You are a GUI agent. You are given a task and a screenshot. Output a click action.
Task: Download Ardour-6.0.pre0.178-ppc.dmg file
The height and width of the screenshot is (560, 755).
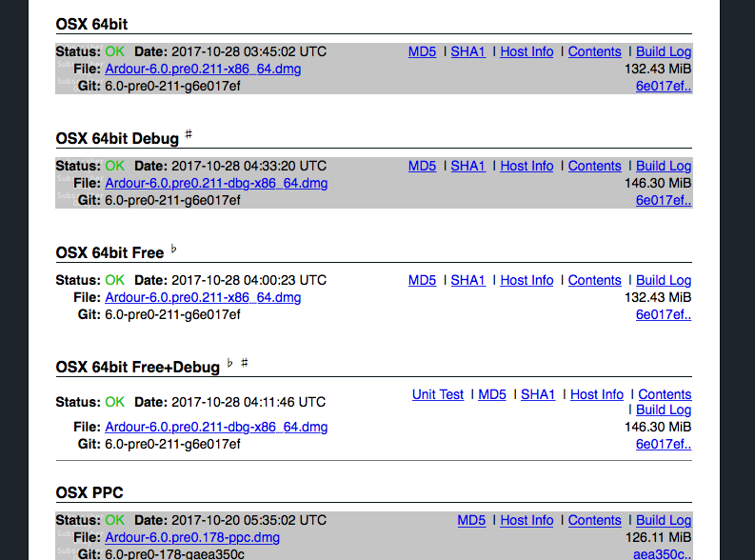192,538
